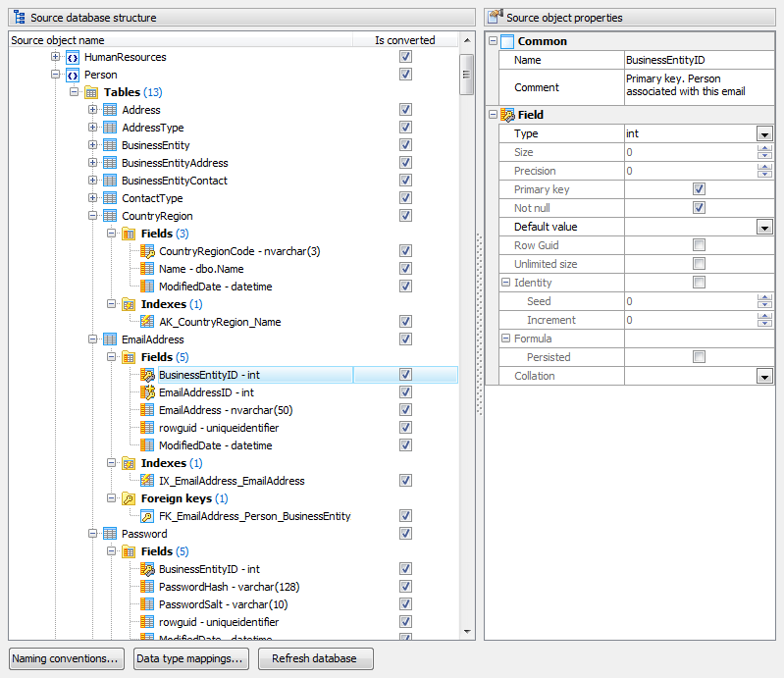Click the Field section icon in properties

click(507, 115)
